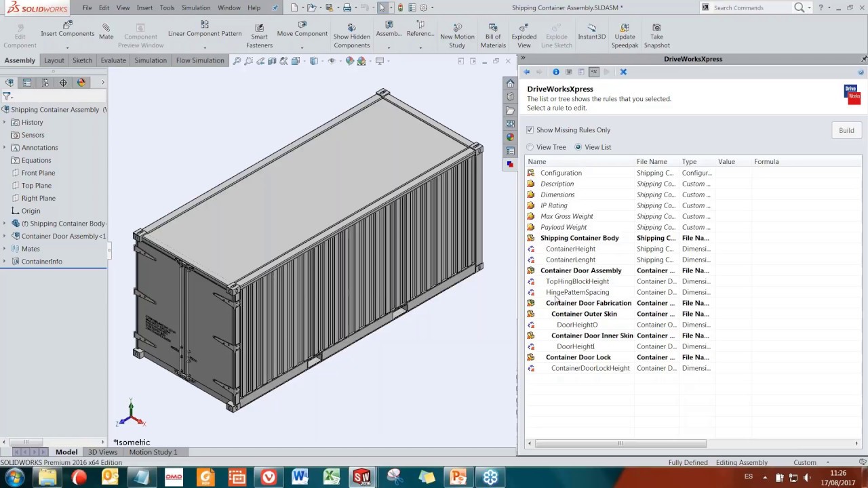The width and height of the screenshot is (868, 488).
Task: Expand the History tree node
Action: (x=4, y=123)
